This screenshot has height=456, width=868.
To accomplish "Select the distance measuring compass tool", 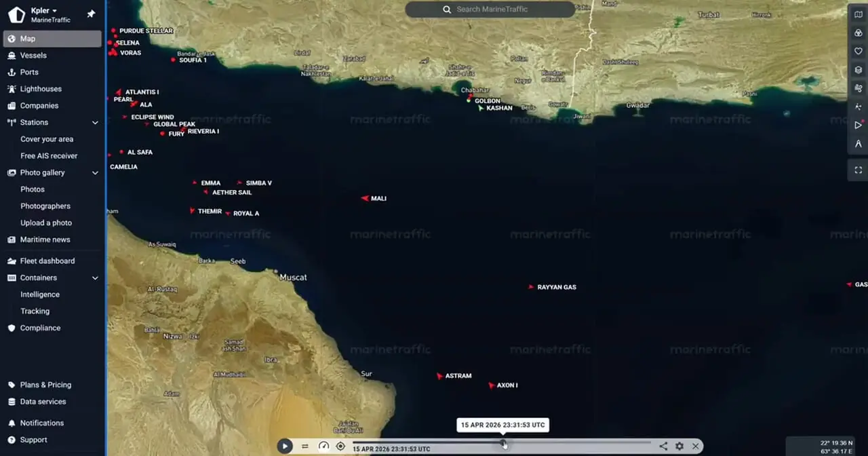I will [x=858, y=144].
